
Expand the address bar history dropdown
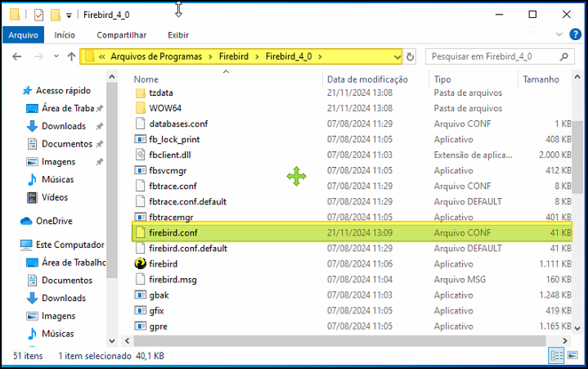coord(398,57)
